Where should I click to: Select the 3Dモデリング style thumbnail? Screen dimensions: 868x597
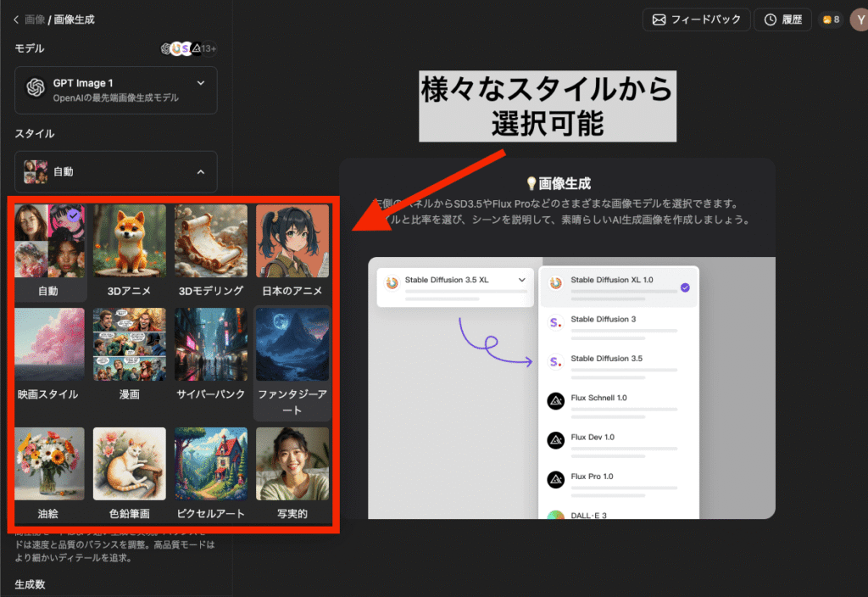coord(211,241)
